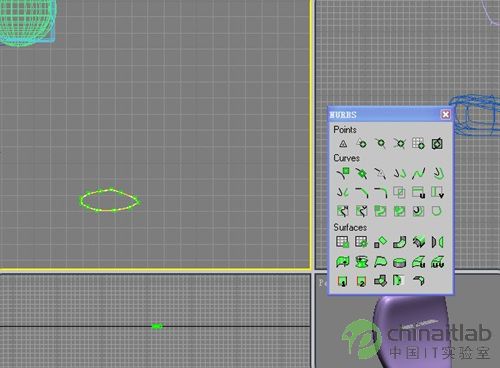Image resolution: width=500 pixels, height=368 pixels.
Task: Click the "Points" section label
Action: pos(345,129)
